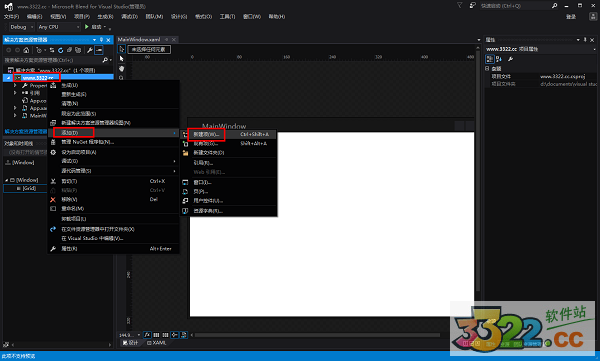600x361 pixels.
Task: Choose 重命名(M) in the context menu
Action: click(x=114, y=209)
